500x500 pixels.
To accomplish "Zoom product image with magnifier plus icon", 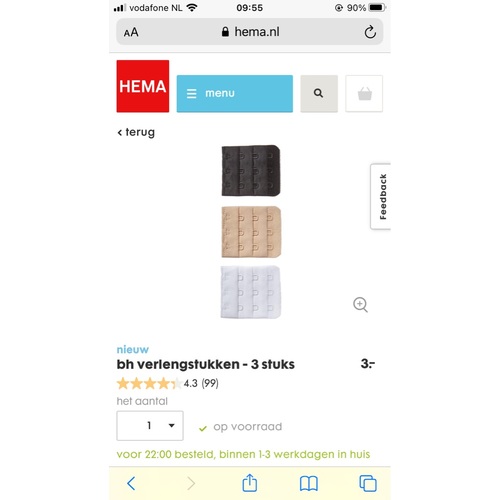I will click(x=360, y=305).
